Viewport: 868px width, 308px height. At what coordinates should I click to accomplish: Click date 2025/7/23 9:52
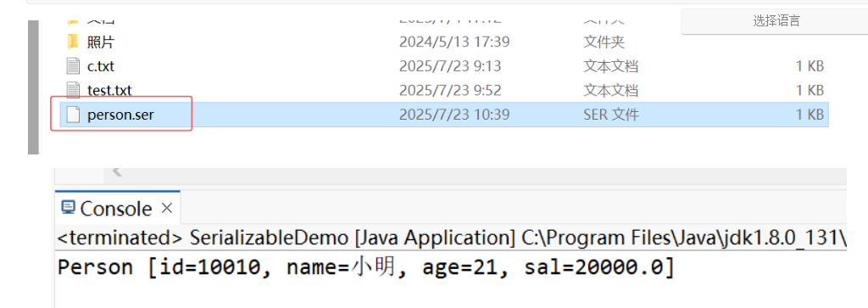450,90
